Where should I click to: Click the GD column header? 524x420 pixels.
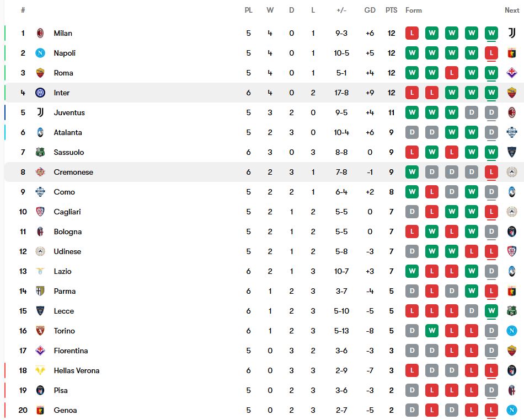(x=370, y=10)
